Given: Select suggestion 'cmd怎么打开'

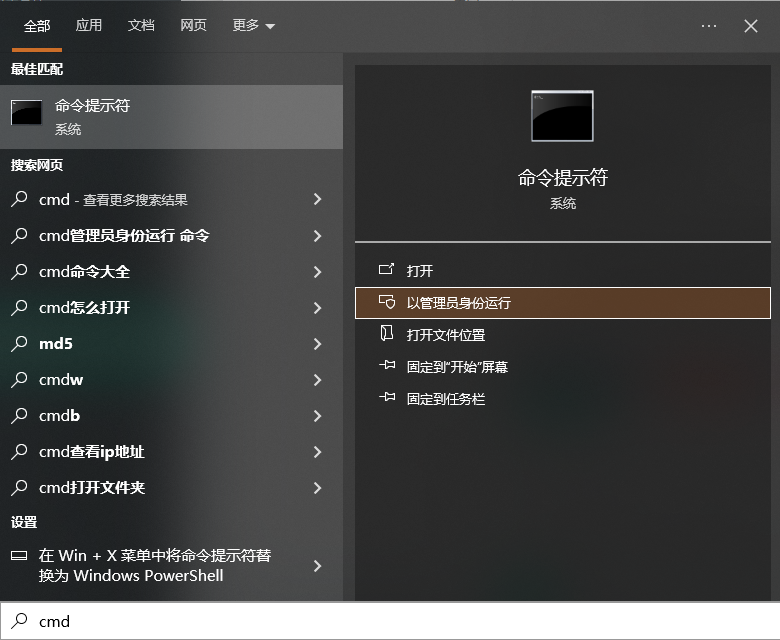Looking at the screenshot, I should 171,308.
